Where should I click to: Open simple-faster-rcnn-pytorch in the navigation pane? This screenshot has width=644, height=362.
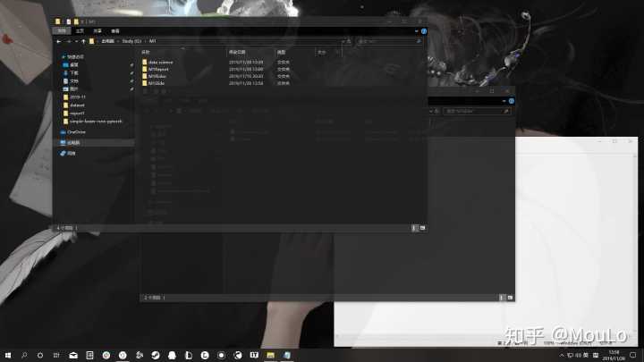point(96,122)
